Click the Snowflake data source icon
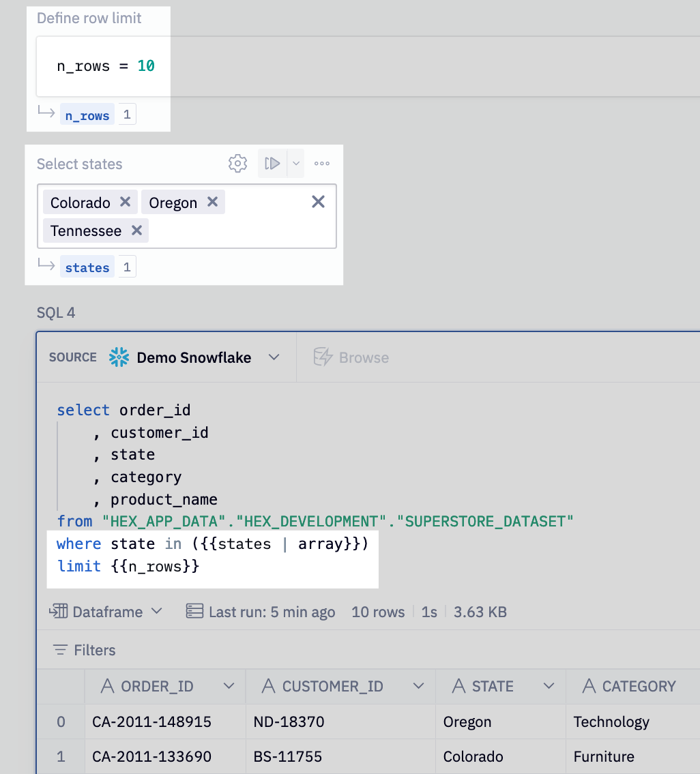 [x=119, y=357]
